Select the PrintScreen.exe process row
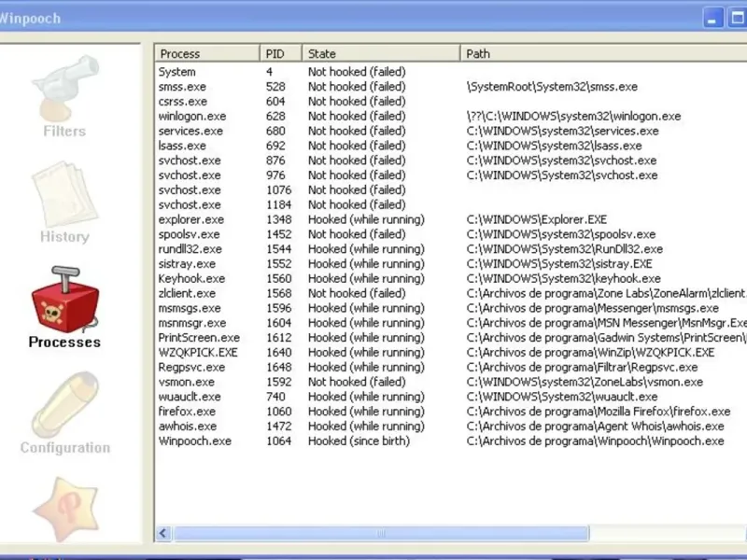This screenshot has width=747, height=560. point(451,338)
